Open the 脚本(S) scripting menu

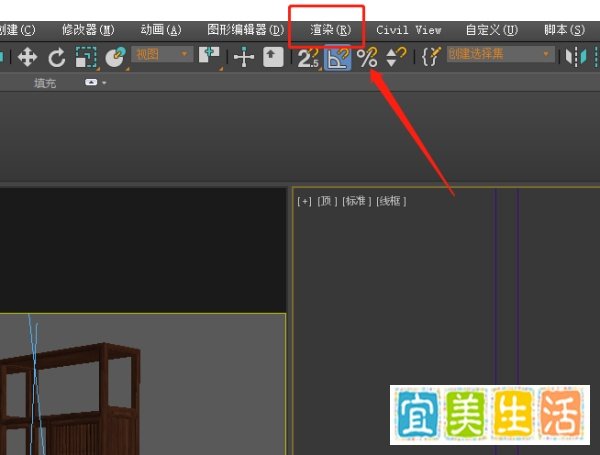tap(564, 30)
